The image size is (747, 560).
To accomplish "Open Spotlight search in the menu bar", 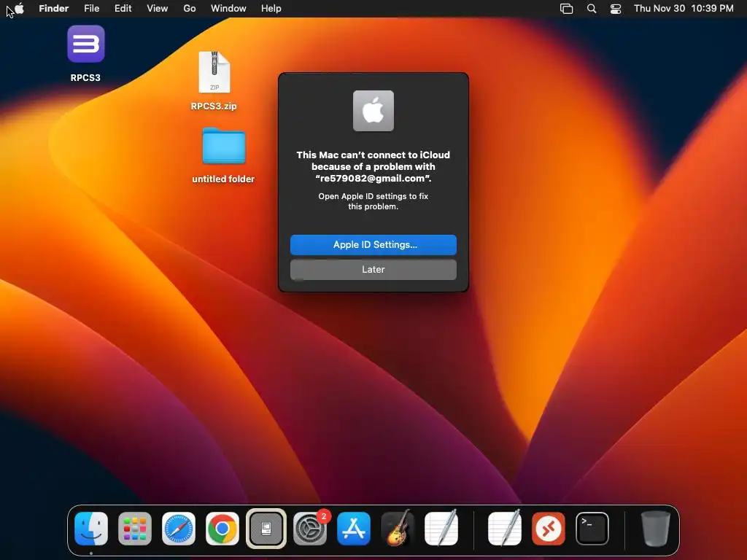I will pyautogui.click(x=591, y=9).
